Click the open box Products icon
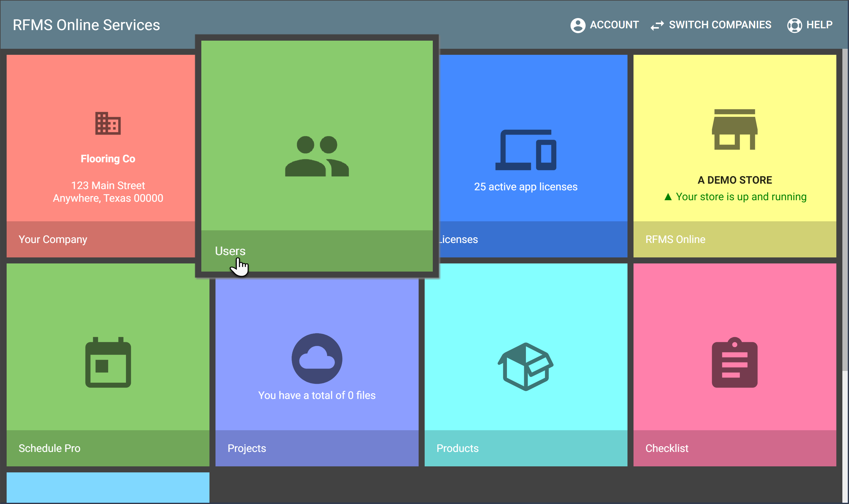The height and width of the screenshot is (504, 849). point(525,366)
